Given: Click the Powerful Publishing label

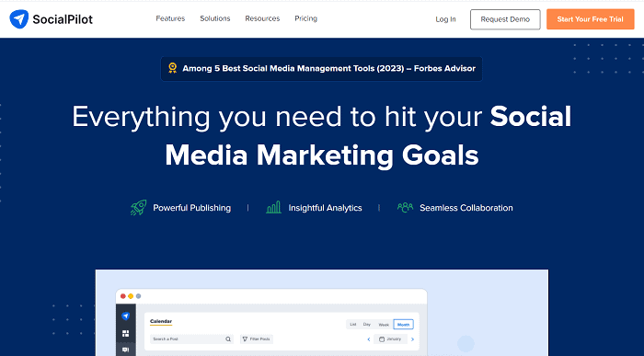Looking at the screenshot, I should click(x=191, y=208).
